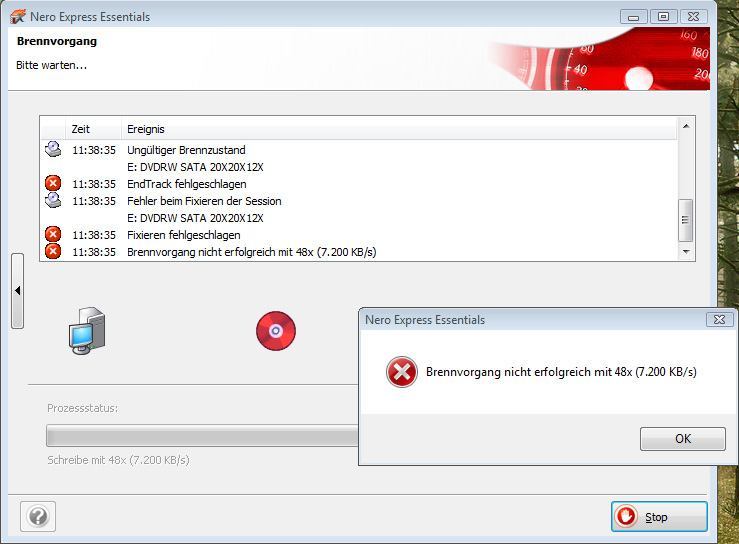
Task: Select the Ereignis column header
Action: (x=399, y=129)
